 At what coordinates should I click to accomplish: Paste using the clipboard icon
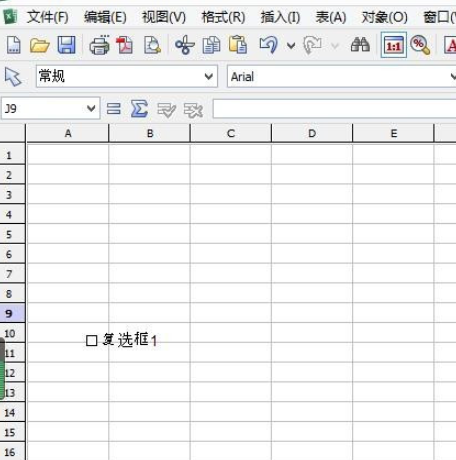238,45
